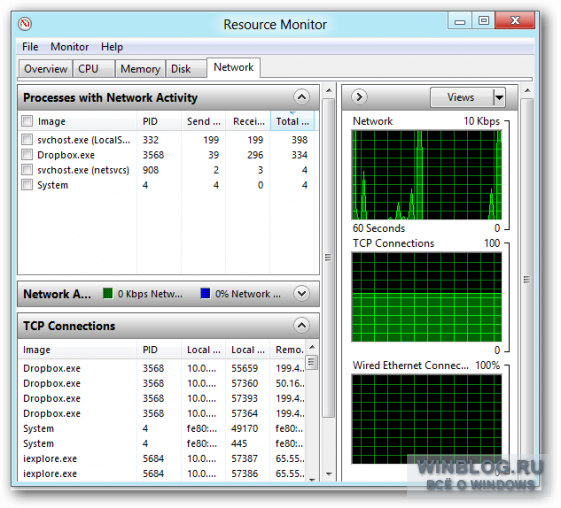
Task: Open the Views dropdown arrow
Action: [499, 97]
